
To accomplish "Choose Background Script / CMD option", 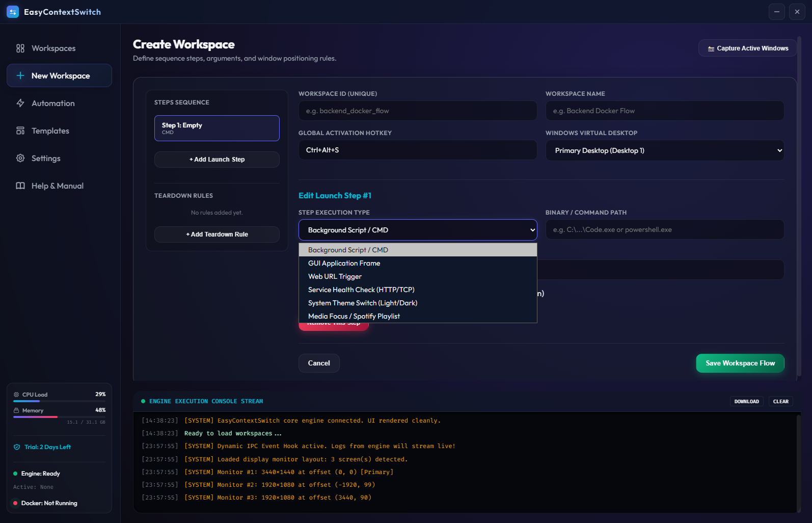I will 418,250.
